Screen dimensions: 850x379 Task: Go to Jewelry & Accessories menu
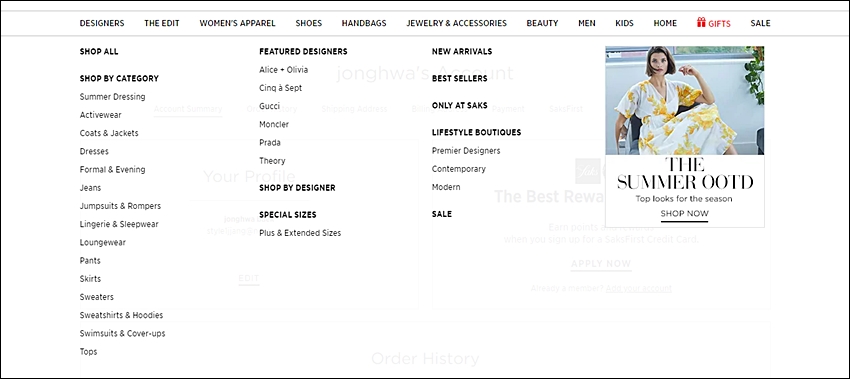click(x=456, y=23)
